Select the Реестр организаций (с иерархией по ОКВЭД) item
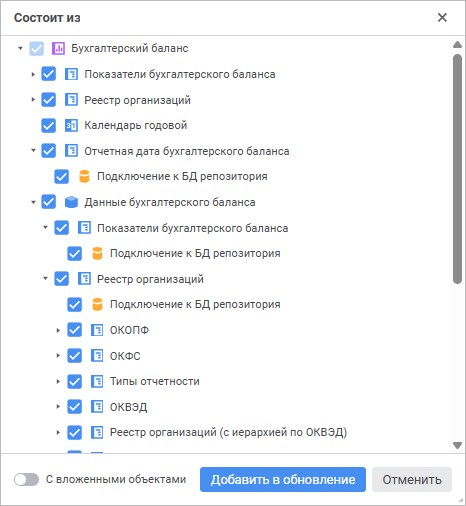Image resolution: width=466 pixels, height=506 pixels. (229, 432)
